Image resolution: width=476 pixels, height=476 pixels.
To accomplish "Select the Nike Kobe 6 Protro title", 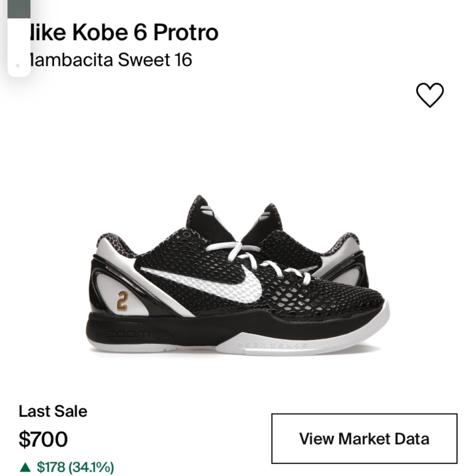I will click(121, 32).
